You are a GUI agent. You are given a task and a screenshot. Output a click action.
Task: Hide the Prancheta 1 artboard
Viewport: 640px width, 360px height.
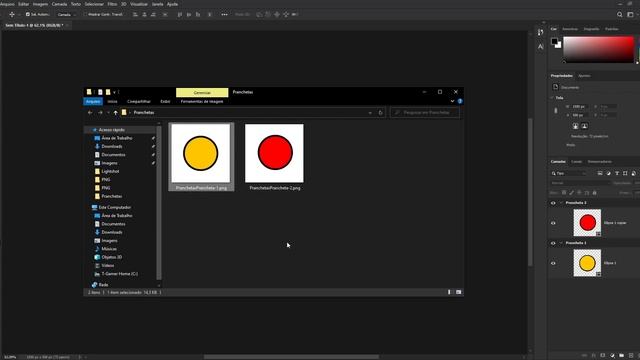tap(553, 243)
